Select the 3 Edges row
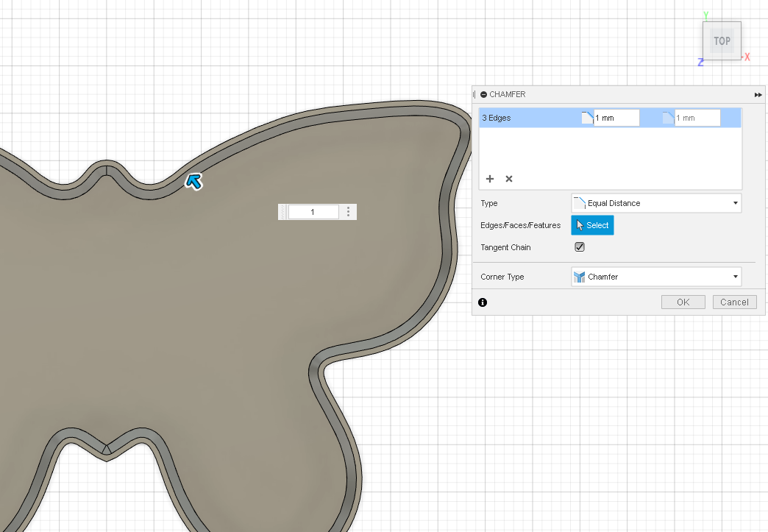Screen dimensions: 768x532 click(x=610, y=118)
